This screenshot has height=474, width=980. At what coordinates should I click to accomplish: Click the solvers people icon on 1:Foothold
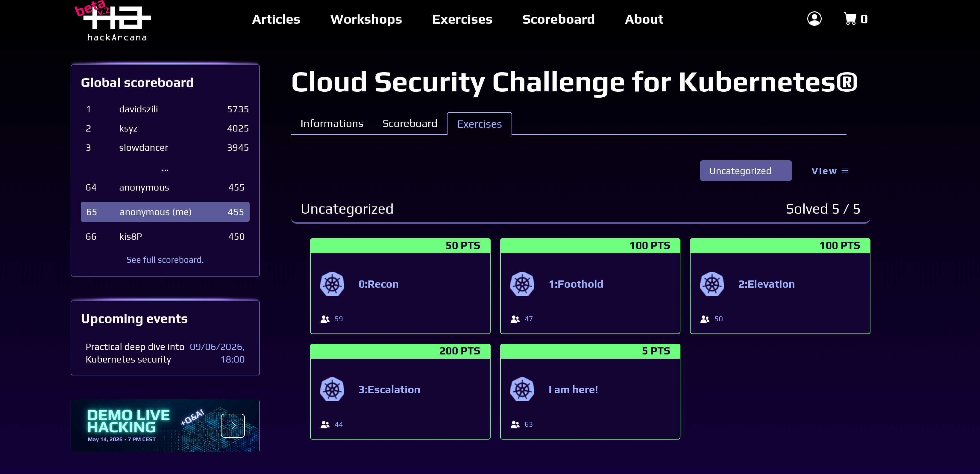click(x=515, y=319)
